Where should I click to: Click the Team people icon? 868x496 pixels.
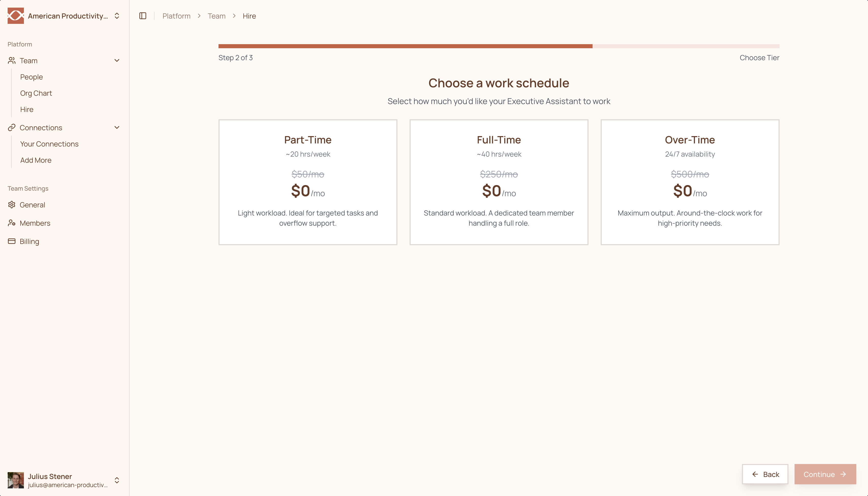[x=12, y=61]
